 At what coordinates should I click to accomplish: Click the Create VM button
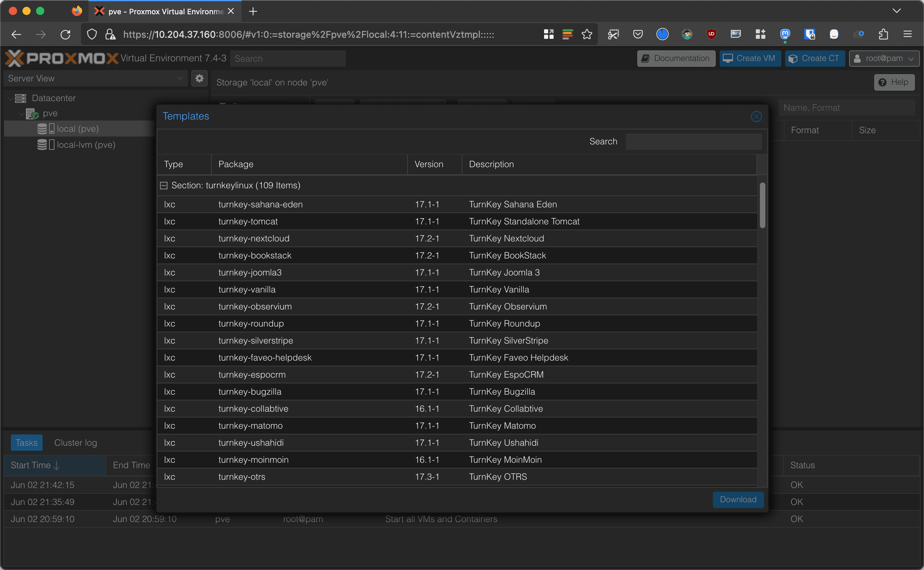click(x=750, y=59)
